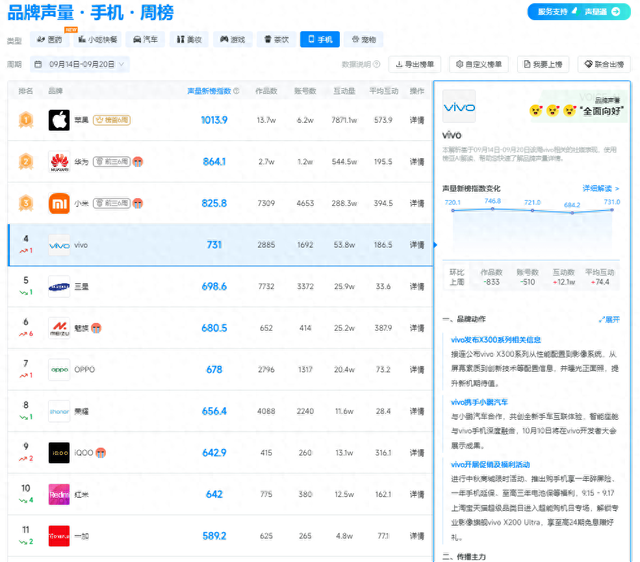This screenshot has height=562, width=640.
Task: Open 详情 for the 红米 row
Action: [x=417, y=495]
